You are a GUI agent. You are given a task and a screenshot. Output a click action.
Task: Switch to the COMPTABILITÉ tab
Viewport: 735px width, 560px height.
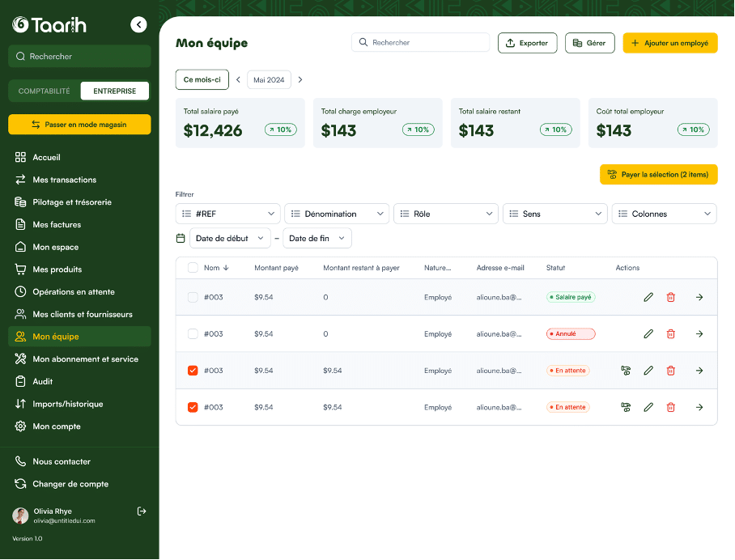[45, 91]
